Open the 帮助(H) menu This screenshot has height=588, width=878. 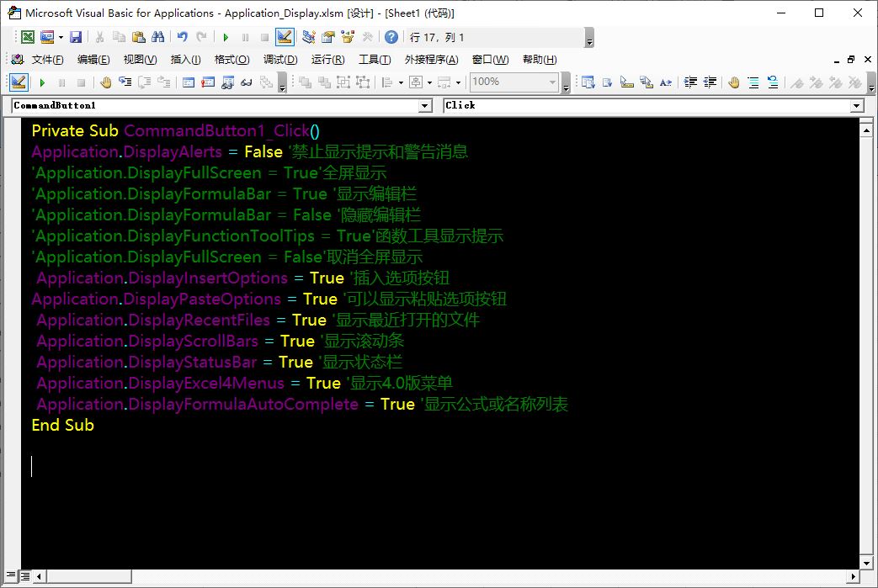pyautogui.click(x=540, y=59)
